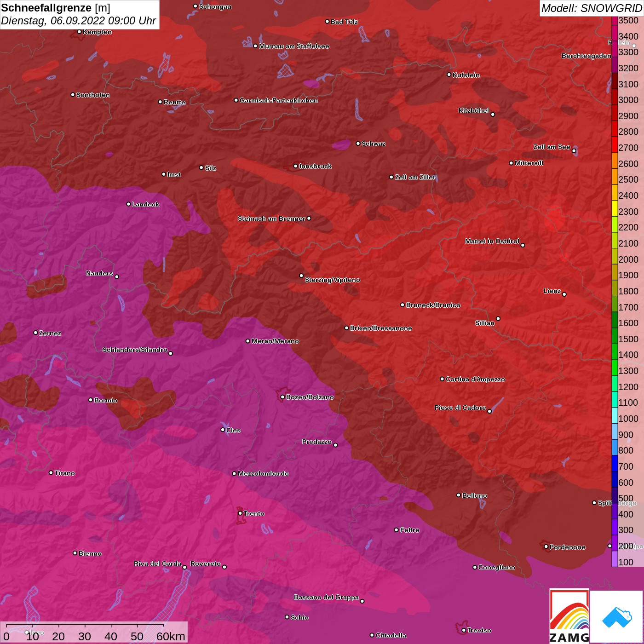
Task: Select the Kempten label
Action: [x=97, y=32]
